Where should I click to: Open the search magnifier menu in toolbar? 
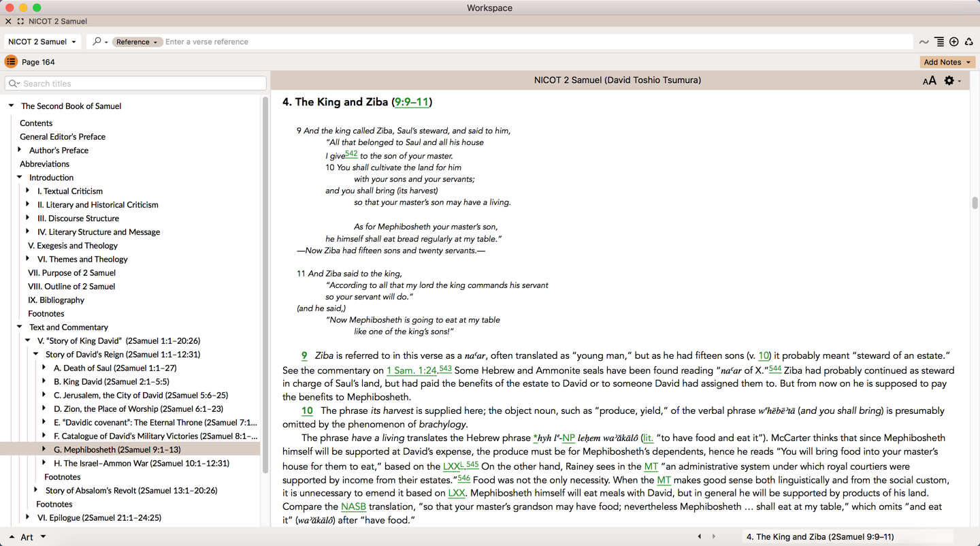tap(100, 42)
